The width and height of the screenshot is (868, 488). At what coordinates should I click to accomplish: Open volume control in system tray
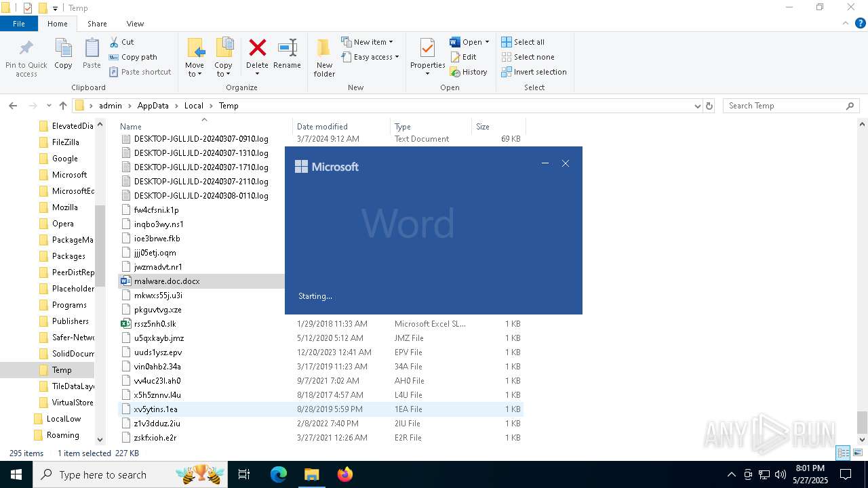tap(781, 474)
